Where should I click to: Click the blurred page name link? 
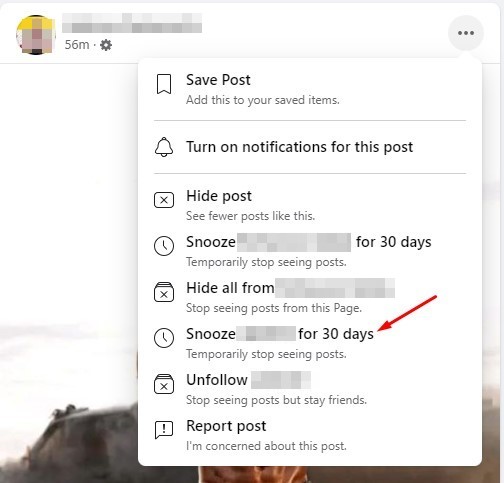pyautogui.click(x=132, y=23)
